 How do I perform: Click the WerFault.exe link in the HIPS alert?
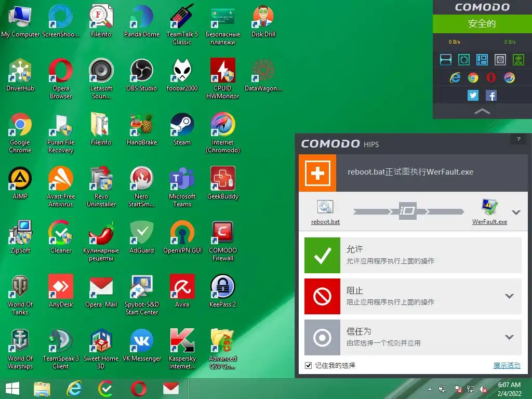click(x=489, y=221)
